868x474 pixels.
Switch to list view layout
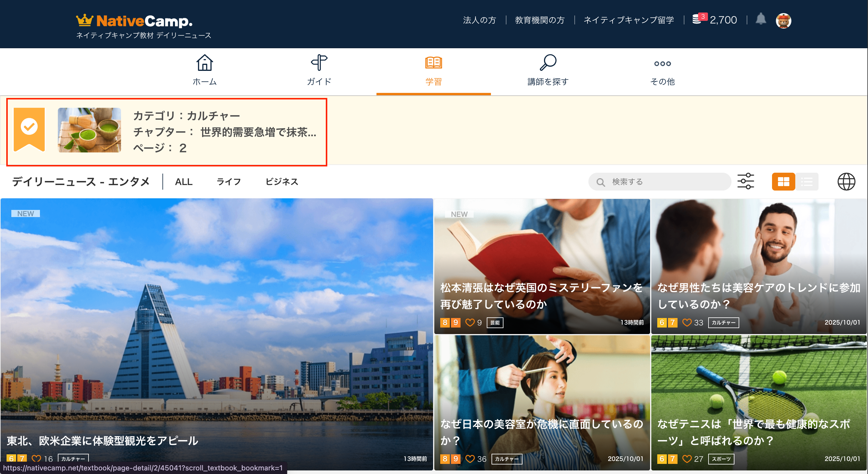click(x=807, y=181)
